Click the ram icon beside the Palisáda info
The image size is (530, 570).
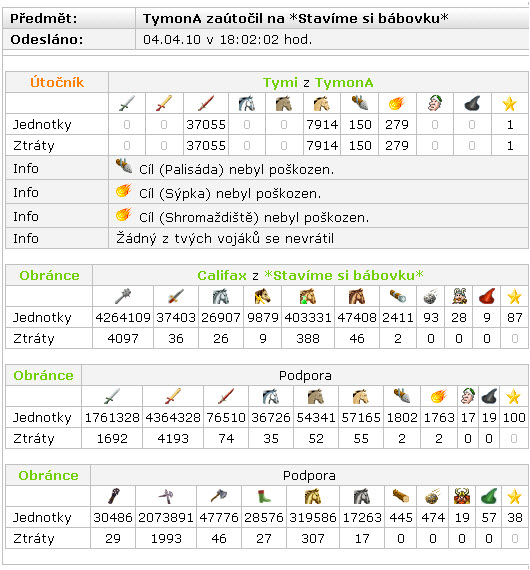[x=124, y=166]
